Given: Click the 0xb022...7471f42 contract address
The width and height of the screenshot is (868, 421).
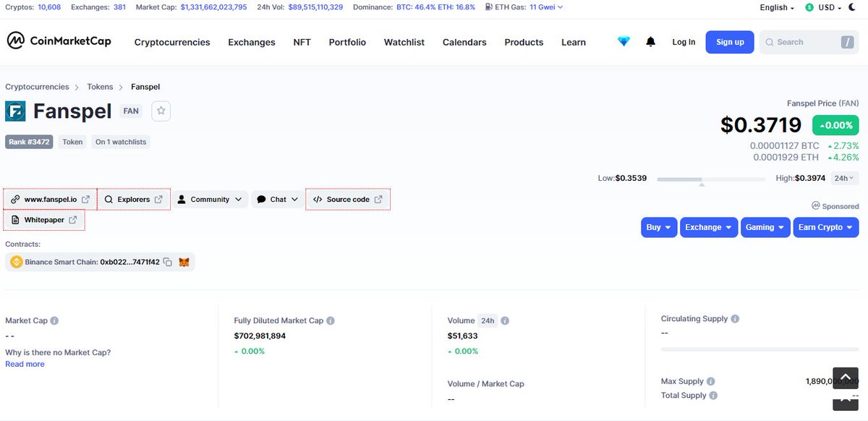Looking at the screenshot, I should tap(129, 262).
